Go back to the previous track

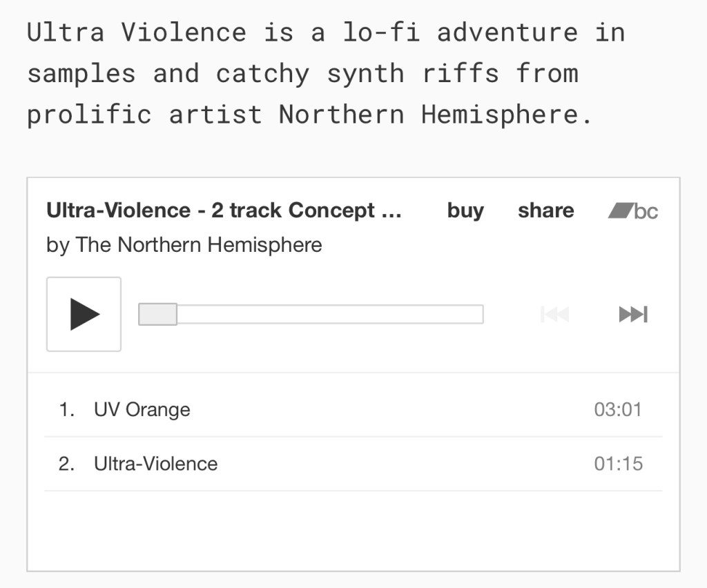coord(554,315)
